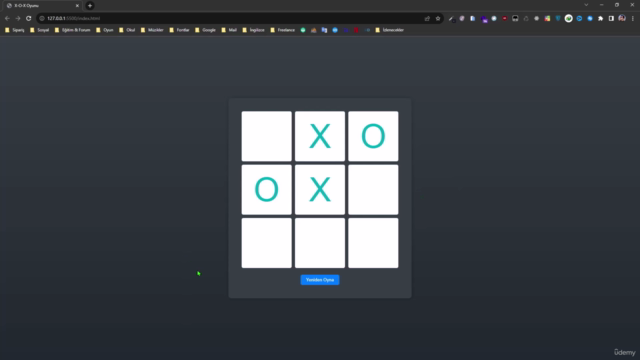640x360 pixels.
Task: Open the profile avatar menu
Action: point(622,18)
